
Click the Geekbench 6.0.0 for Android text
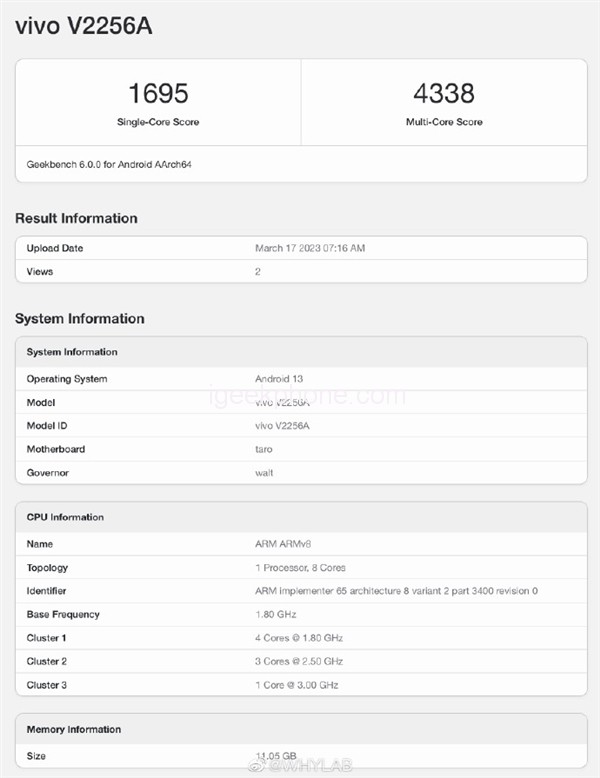coord(109,163)
